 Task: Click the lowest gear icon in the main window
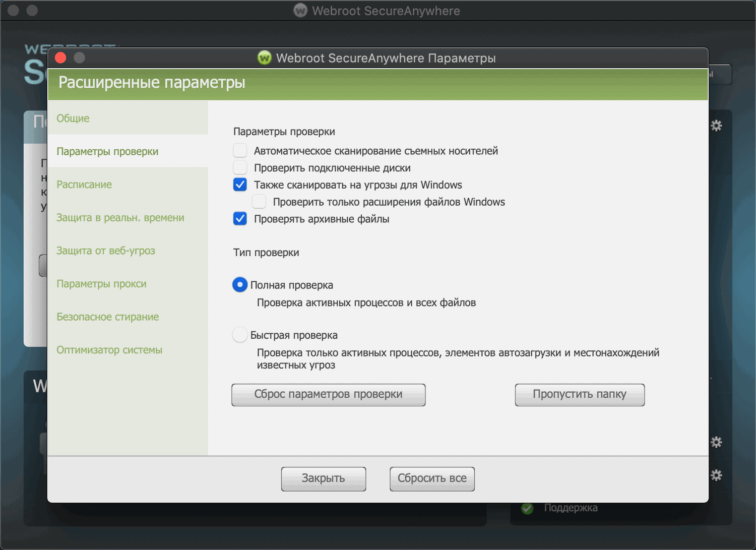[716, 475]
